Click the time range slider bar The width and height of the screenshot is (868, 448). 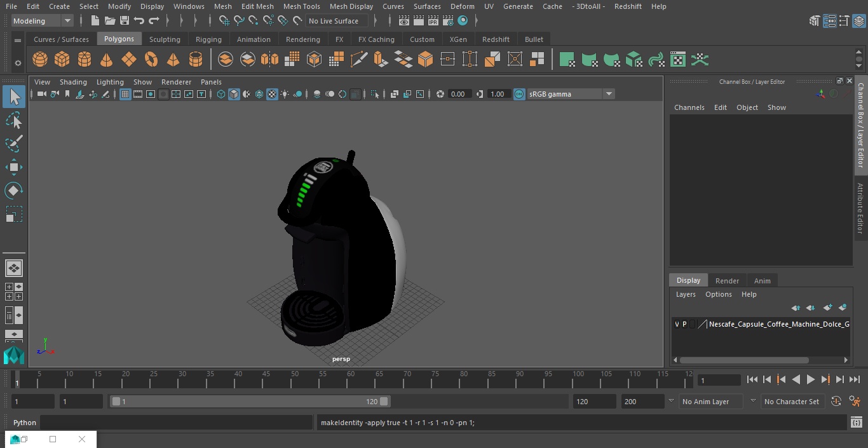251,402
